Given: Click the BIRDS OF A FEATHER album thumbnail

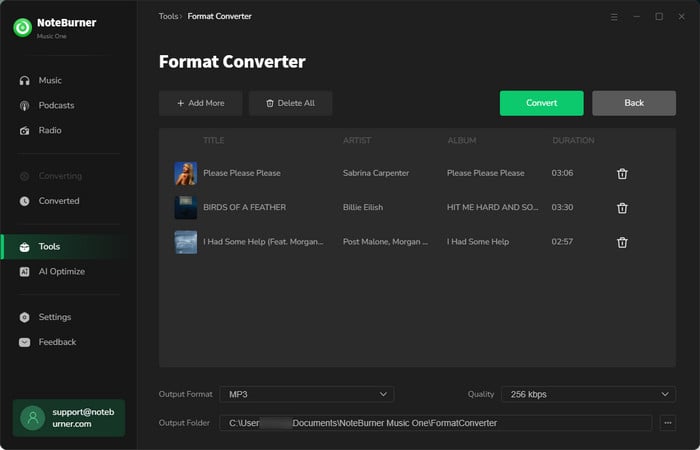Looking at the screenshot, I should tap(186, 208).
